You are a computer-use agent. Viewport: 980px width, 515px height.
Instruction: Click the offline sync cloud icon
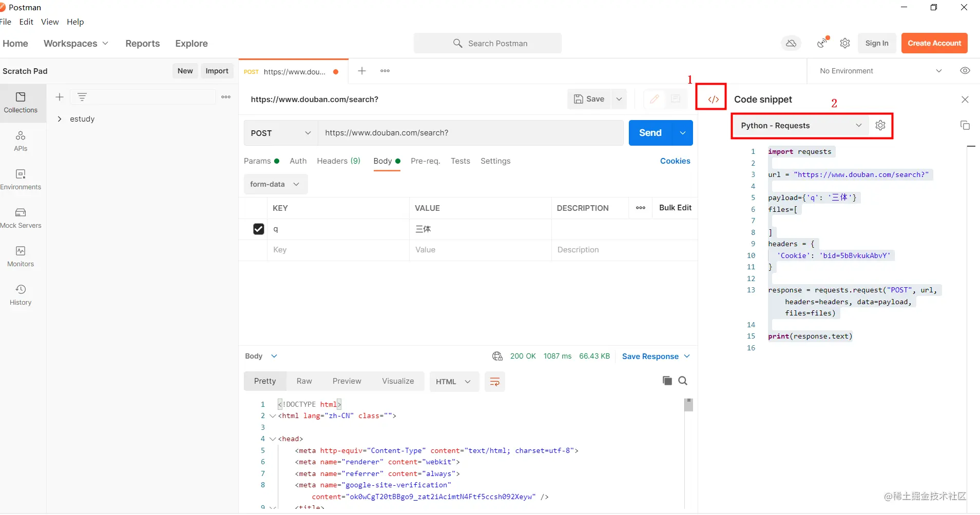pos(791,43)
